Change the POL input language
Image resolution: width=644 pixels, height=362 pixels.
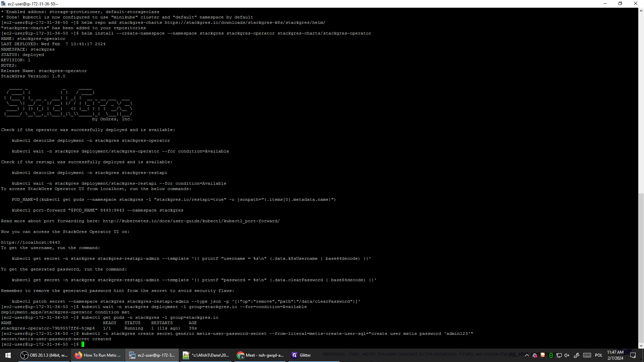[x=599, y=355]
